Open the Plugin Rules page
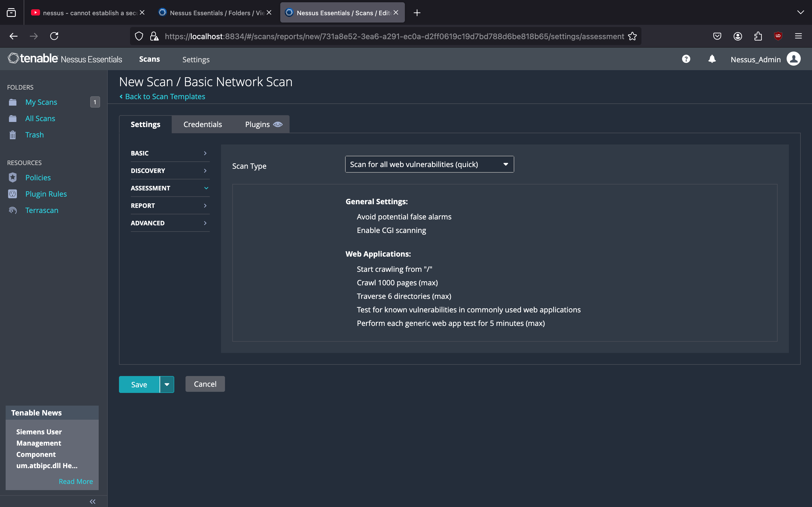Screen dimensions: 812x507 point(46,194)
